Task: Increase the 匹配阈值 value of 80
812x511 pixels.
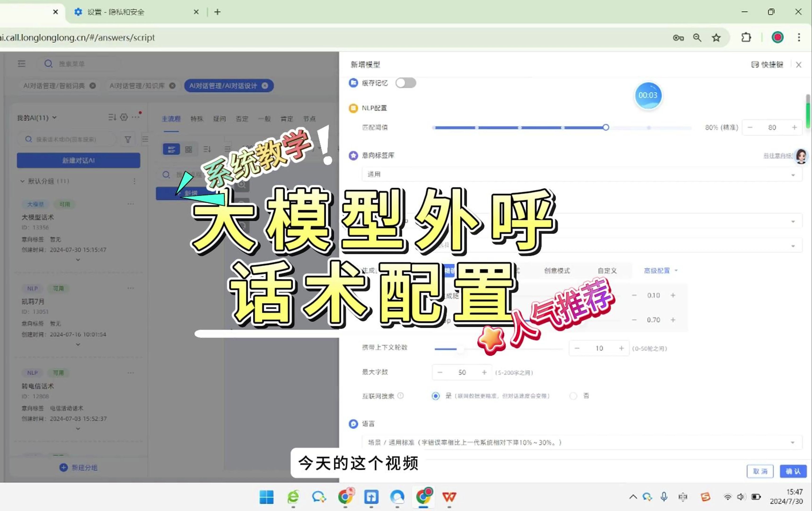Action: click(x=795, y=127)
